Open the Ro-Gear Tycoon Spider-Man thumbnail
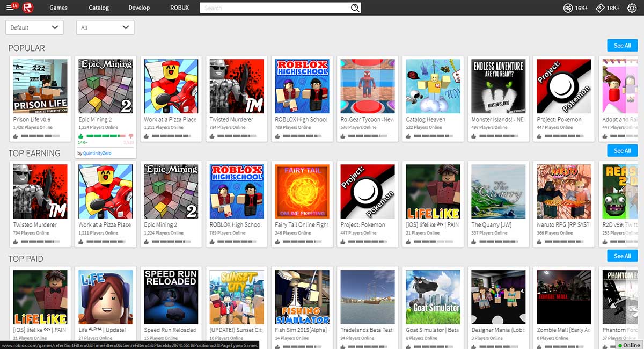The width and height of the screenshot is (644, 349). pos(368,86)
